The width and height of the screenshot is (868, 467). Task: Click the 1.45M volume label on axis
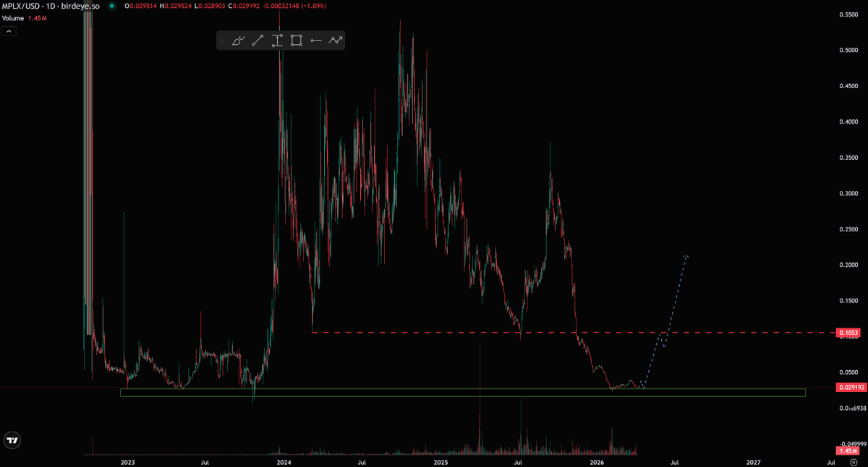pos(848,451)
